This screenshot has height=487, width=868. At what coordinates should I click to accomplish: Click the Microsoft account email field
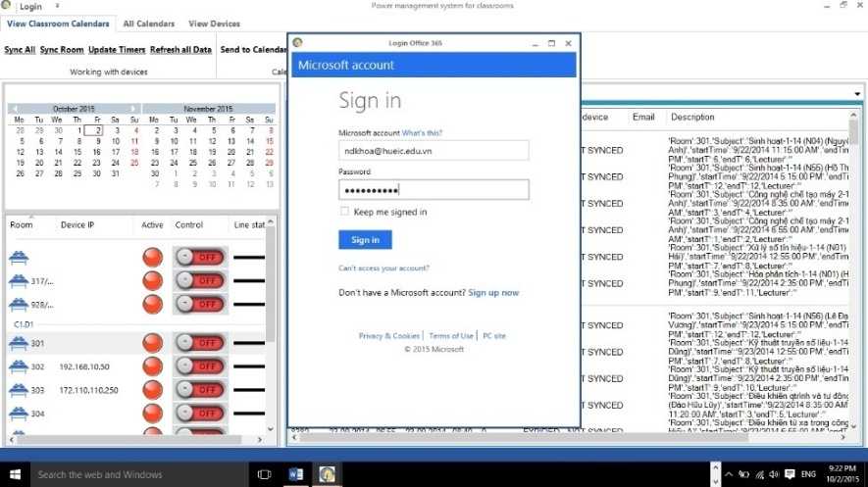pyautogui.click(x=434, y=150)
